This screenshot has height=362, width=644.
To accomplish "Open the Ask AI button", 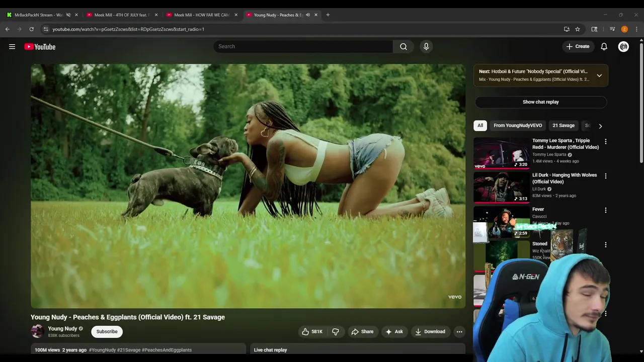I will click(394, 331).
